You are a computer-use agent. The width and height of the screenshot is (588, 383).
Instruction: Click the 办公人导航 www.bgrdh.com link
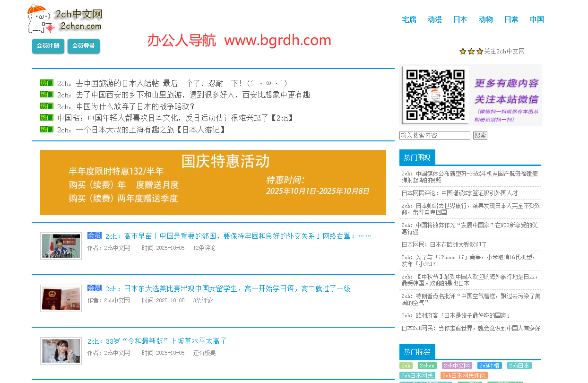point(239,41)
